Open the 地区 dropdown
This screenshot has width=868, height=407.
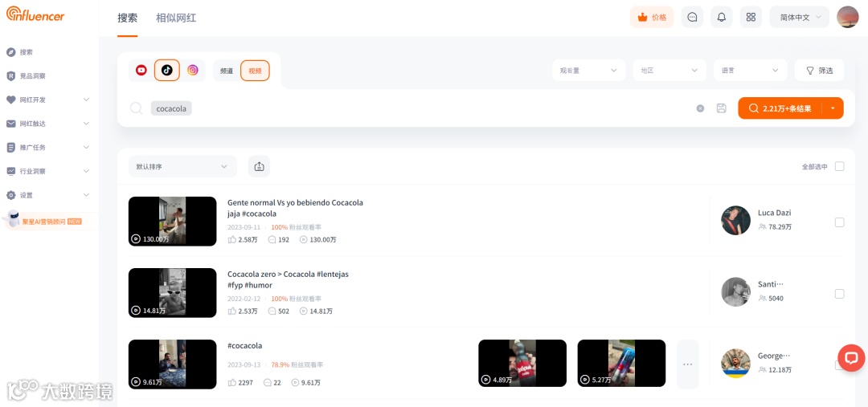click(x=669, y=70)
